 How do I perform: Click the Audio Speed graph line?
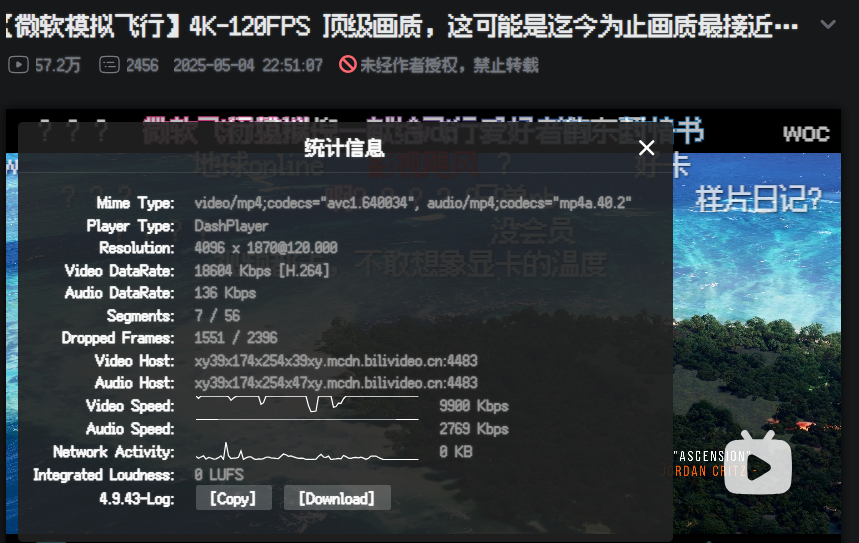(x=307, y=420)
